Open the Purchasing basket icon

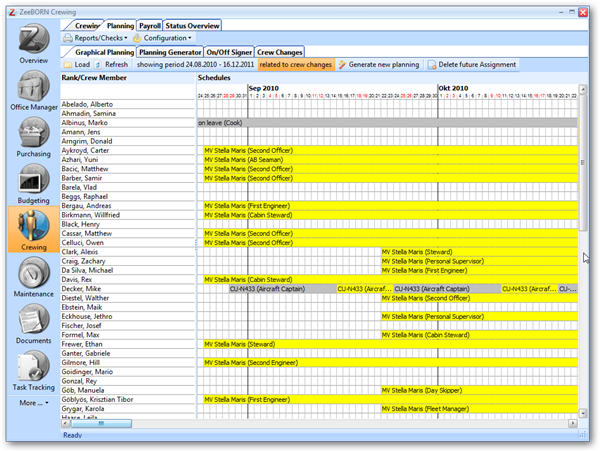click(x=34, y=132)
